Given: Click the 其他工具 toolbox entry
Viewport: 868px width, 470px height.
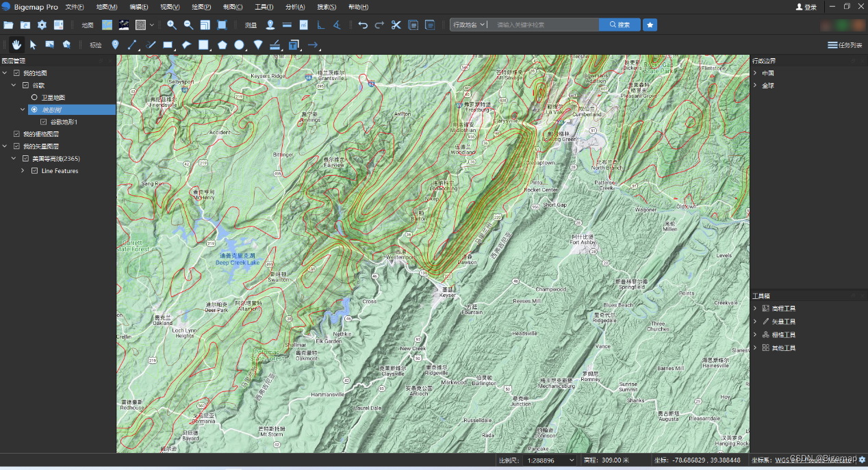Looking at the screenshot, I should [784, 348].
